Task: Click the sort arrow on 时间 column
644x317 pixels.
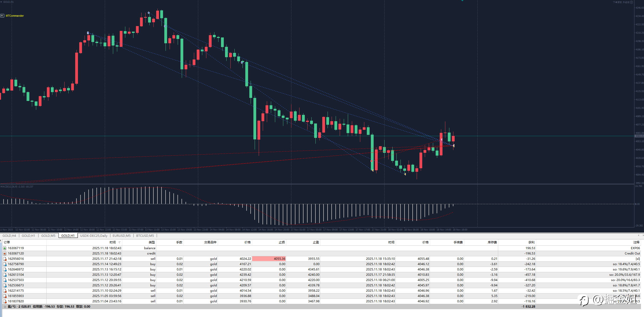Action: 119,242
